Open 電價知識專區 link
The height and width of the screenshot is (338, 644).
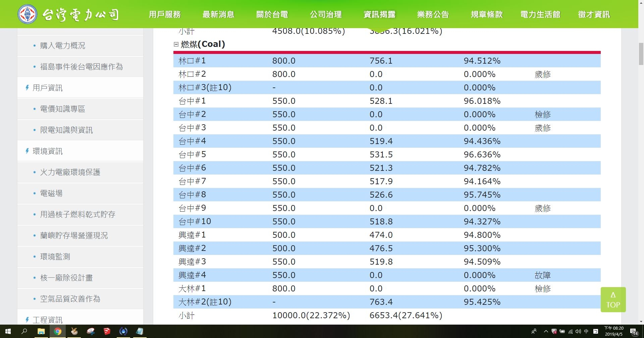[x=62, y=109]
